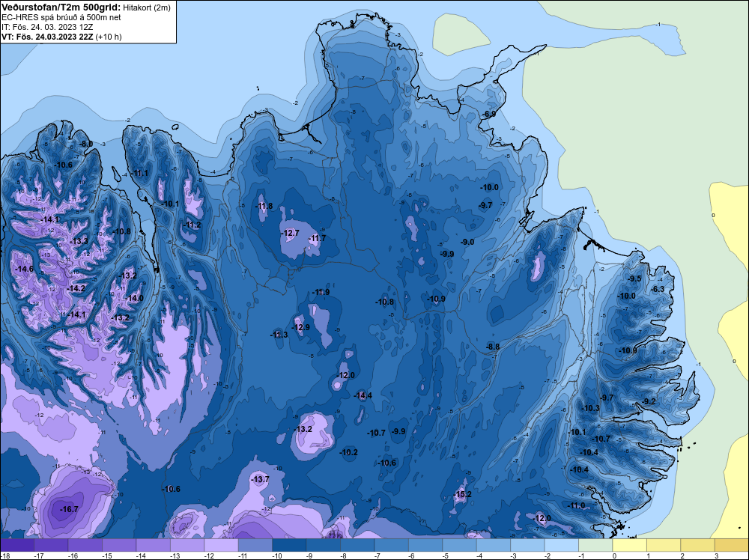Viewport: 749px width, 560px height.
Task: Click the -14.2 temperature label
Action: click(x=76, y=288)
